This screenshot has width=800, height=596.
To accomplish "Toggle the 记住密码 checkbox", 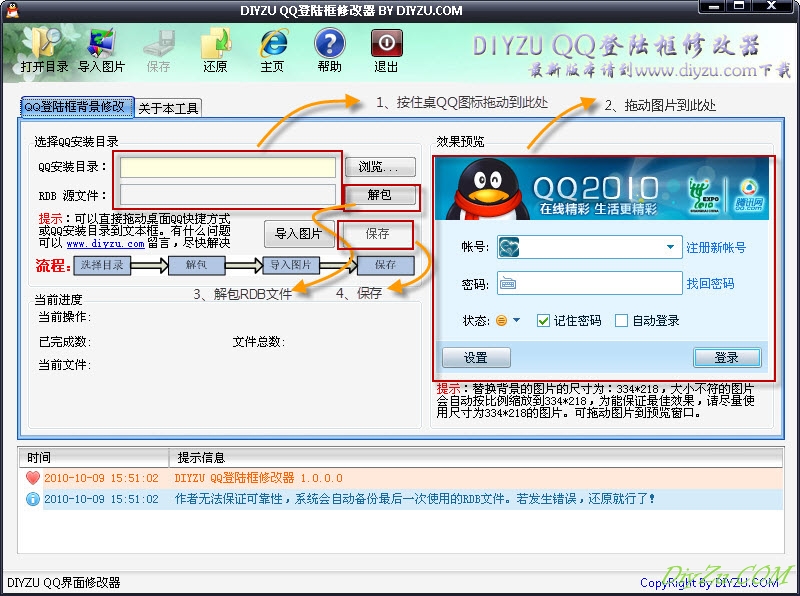I will pyautogui.click(x=544, y=321).
